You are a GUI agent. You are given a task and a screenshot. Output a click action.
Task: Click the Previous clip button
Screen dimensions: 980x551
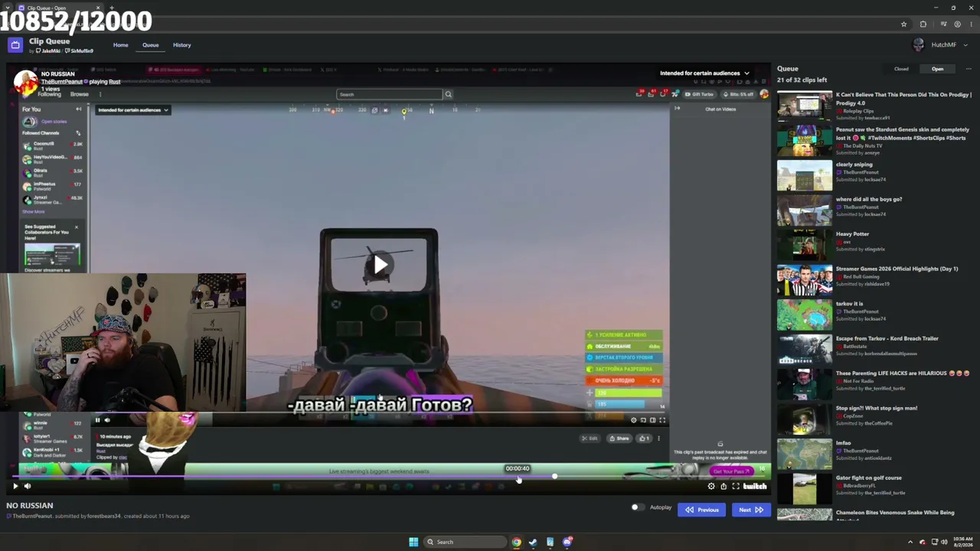pyautogui.click(x=702, y=510)
